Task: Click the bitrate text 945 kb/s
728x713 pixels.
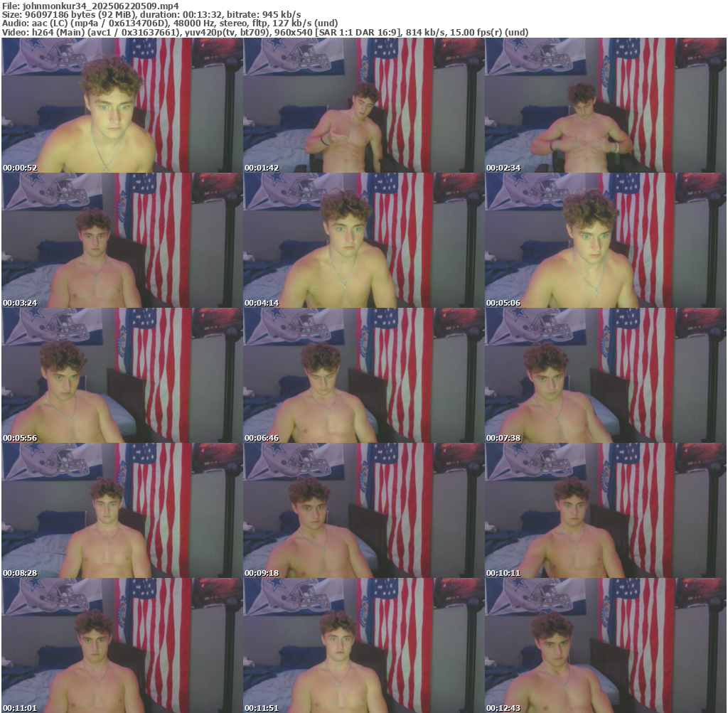Action: click(282, 14)
